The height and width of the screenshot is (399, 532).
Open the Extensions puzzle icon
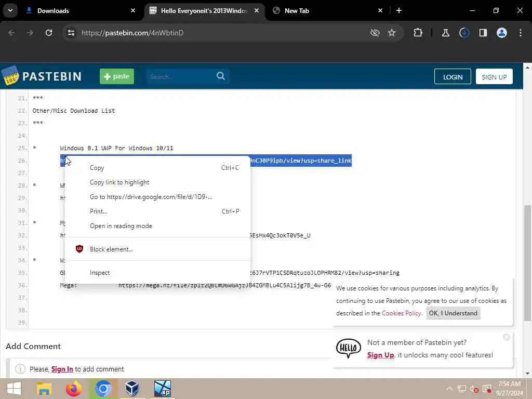click(418, 33)
